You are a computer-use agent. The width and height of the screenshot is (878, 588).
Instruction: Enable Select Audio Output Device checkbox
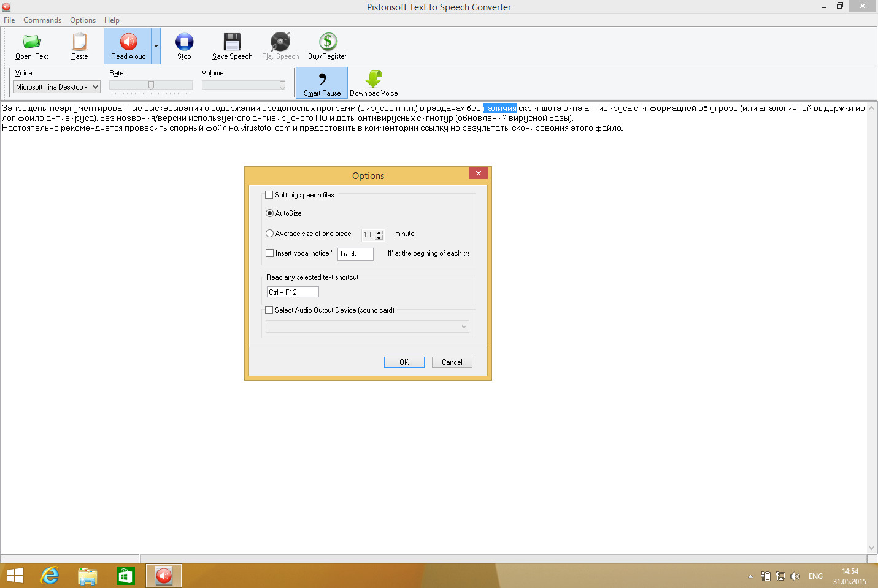tap(269, 310)
